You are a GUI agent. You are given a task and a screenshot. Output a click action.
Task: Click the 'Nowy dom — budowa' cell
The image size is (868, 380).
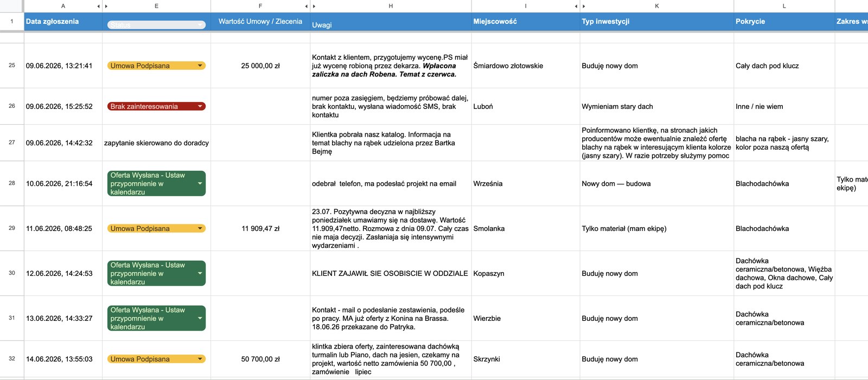657,183
